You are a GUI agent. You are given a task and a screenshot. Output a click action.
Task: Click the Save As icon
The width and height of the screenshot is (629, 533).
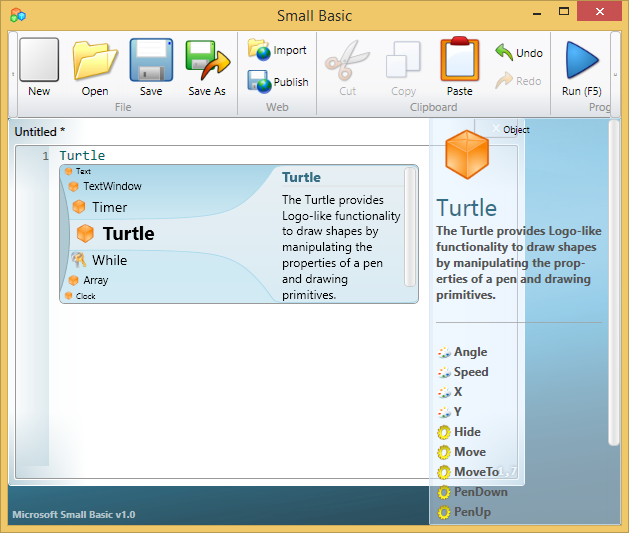coord(207,60)
